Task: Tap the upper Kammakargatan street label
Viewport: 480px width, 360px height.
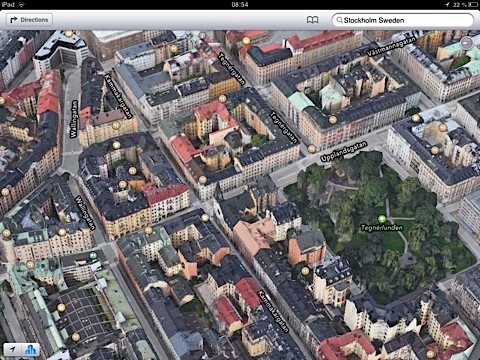Action: [x=118, y=96]
